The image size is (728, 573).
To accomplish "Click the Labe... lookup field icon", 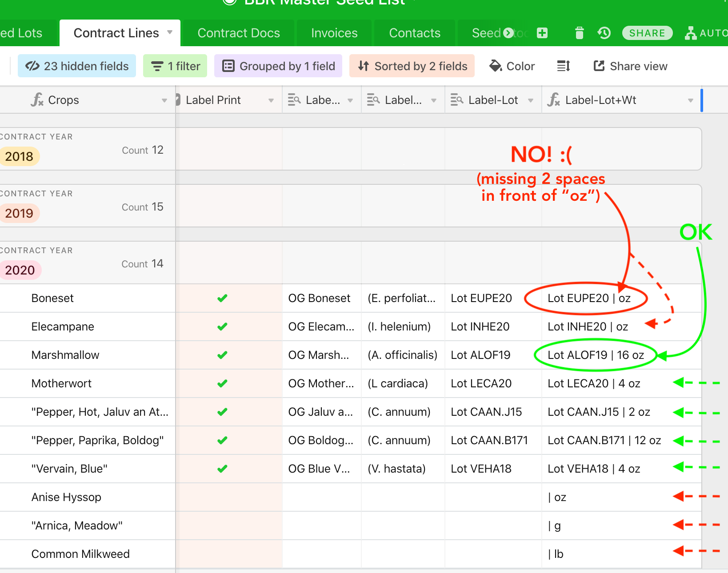I will [294, 100].
